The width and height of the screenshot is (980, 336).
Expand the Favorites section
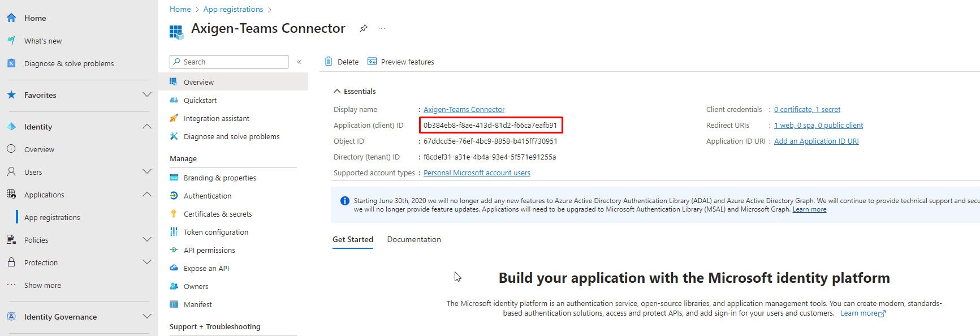pyautogui.click(x=147, y=95)
